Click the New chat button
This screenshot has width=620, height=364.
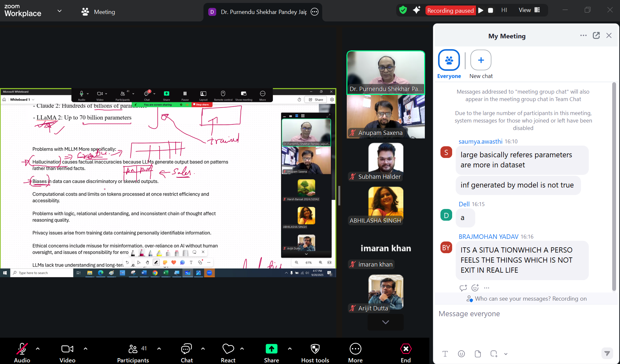pos(481,64)
